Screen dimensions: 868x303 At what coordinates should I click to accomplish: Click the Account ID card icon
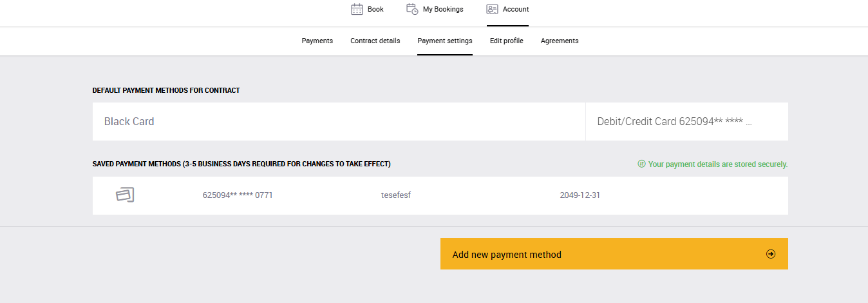(493, 9)
